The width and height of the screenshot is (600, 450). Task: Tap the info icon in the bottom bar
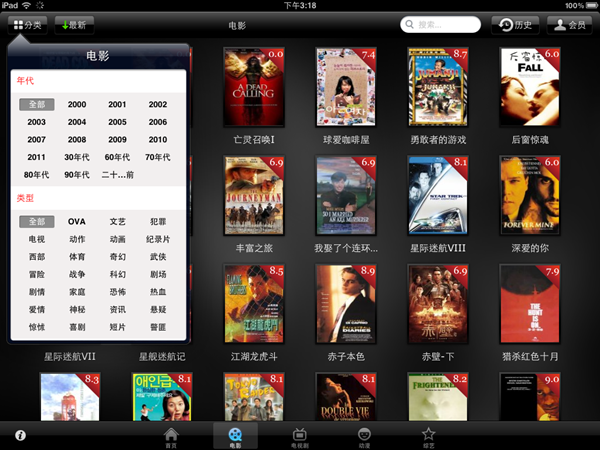tap(20, 435)
